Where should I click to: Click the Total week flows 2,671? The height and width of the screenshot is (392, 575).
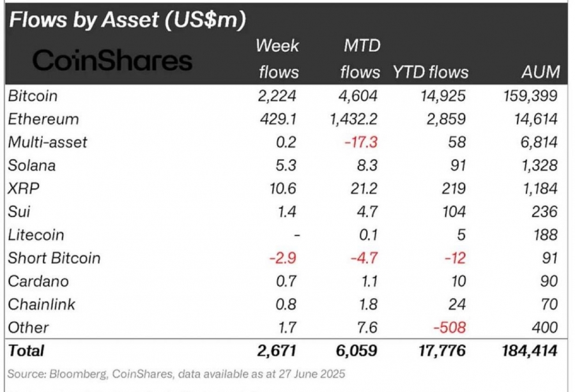pos(277,351)
